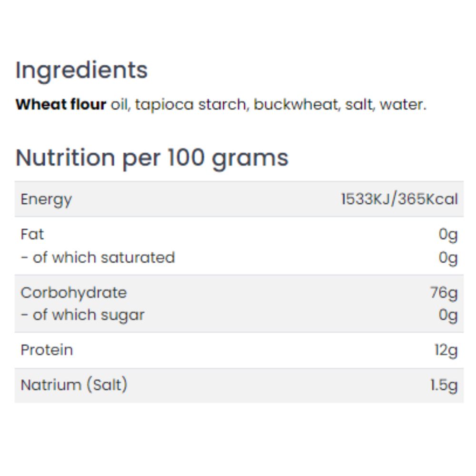Click the 1533KJ/365Kcal energy value

coord(399,199)
